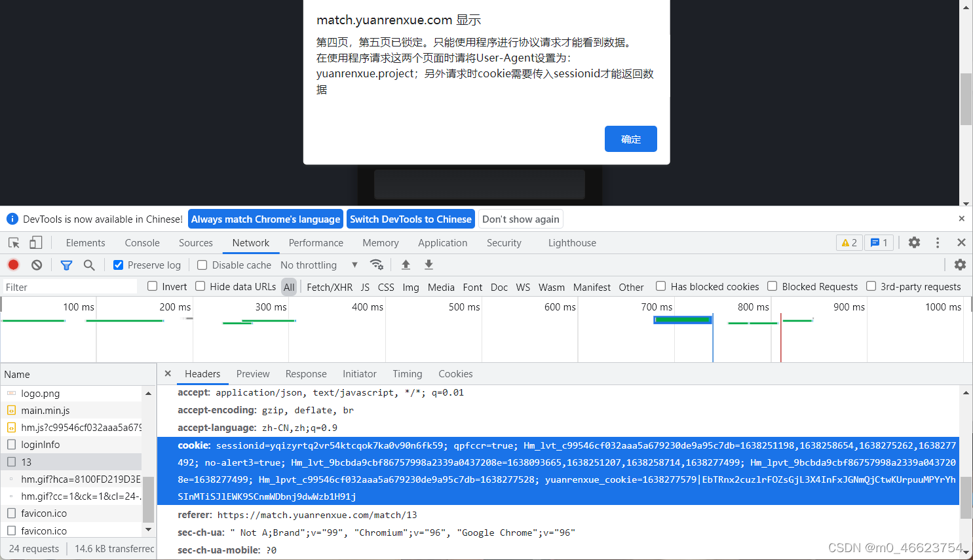Check Has blocked cookies
Image resolution: width=973 pixels, height=560 pixels.
click(661, 286)
